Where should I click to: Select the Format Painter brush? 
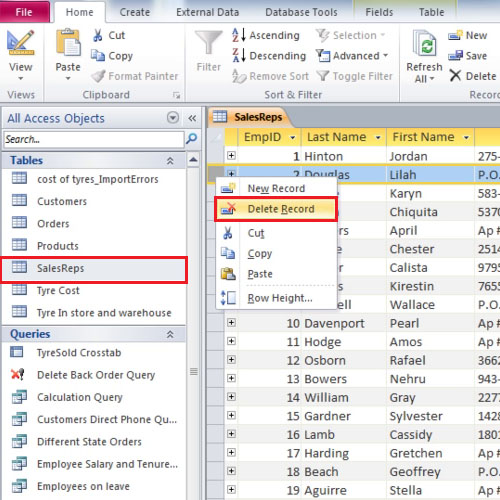point(135,76)
